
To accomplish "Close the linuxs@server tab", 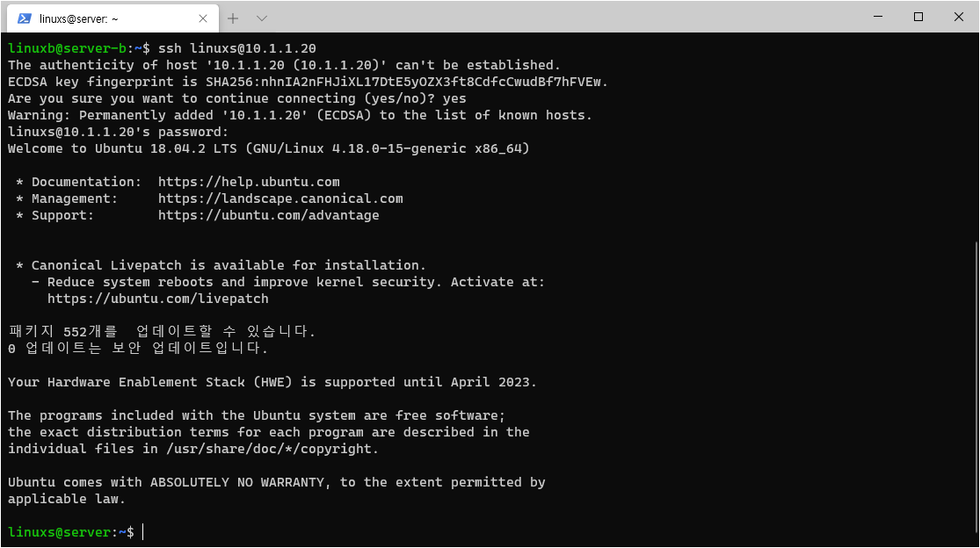I will (202, 18).
